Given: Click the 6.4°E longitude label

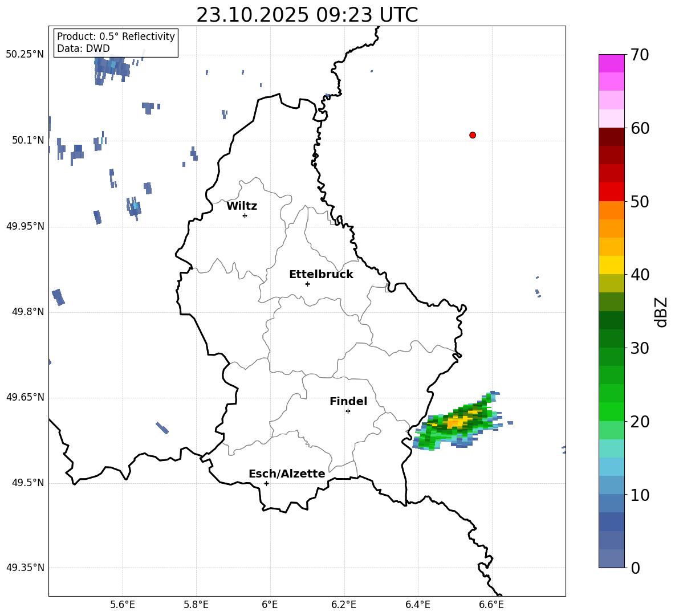Looking at the screenshot, I should pyautogui.click(x=417, y=605).
